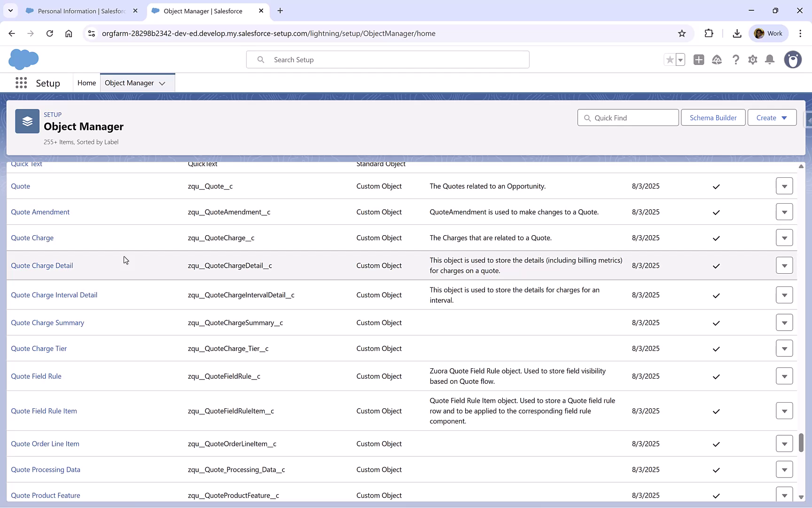This screenshot has height=508, width=812.
Task: Open the App Launcher grid icon
Action: 21,82
